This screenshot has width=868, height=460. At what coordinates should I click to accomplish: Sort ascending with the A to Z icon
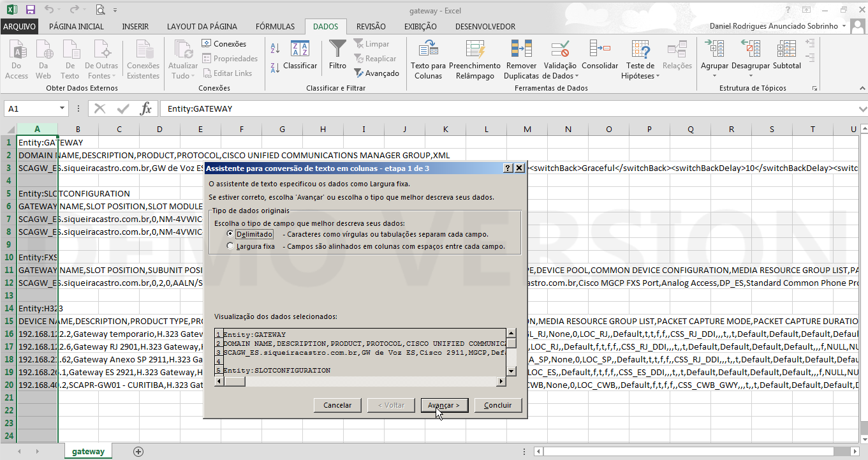275,48
